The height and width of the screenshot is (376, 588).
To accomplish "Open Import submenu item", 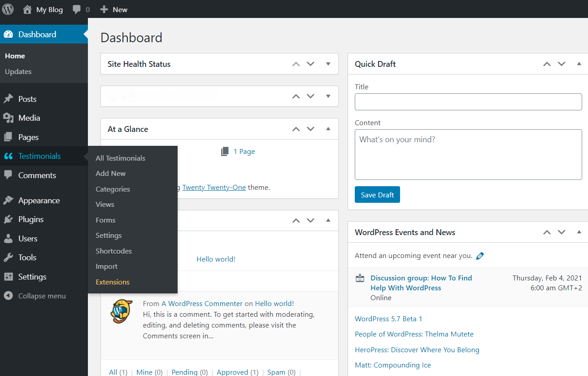I will [x=107, y=267].
